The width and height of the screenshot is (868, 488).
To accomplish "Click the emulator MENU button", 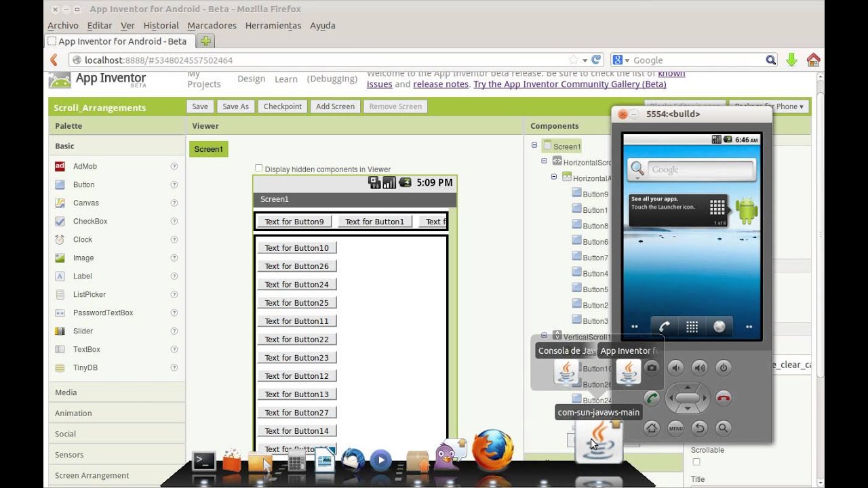I will tap(675, 428).
